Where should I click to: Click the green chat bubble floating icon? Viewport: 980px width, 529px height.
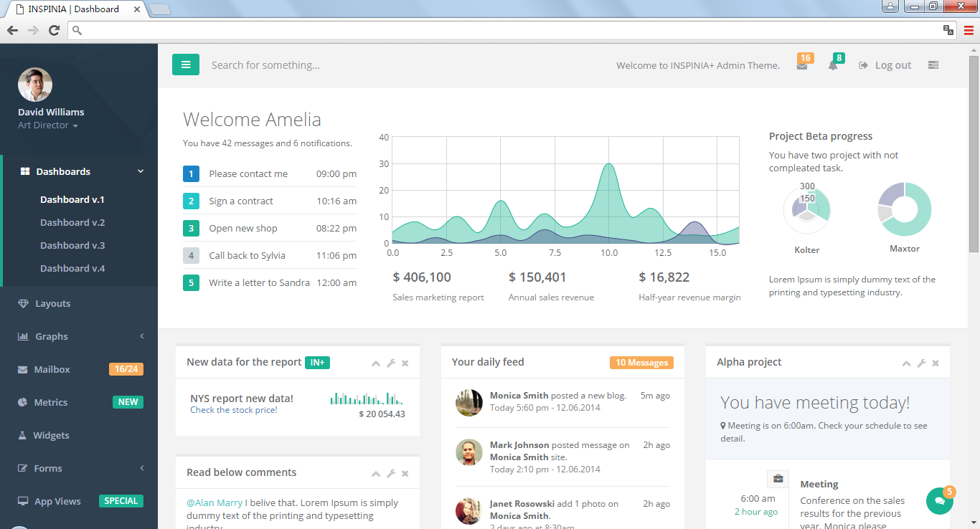(939, 501)
